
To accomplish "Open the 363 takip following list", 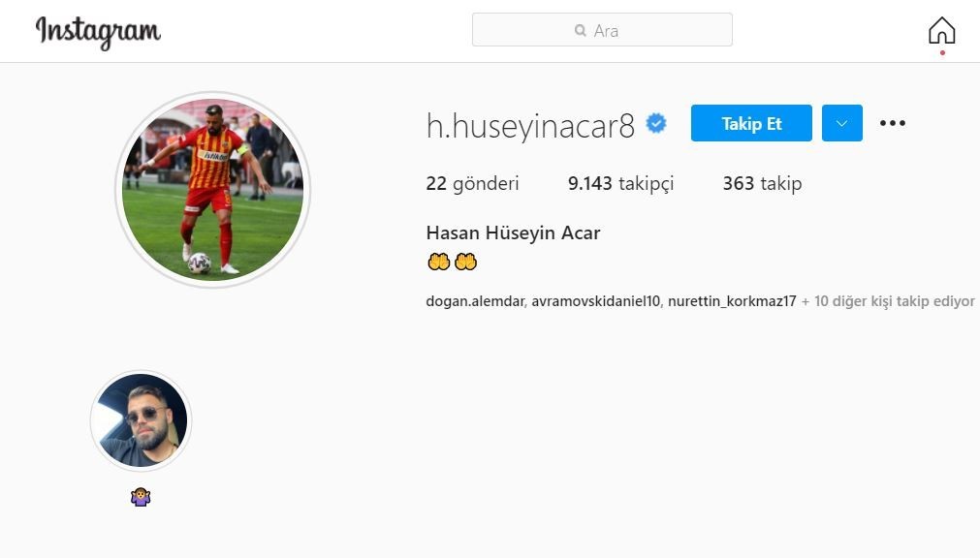I will click(762, 184).
